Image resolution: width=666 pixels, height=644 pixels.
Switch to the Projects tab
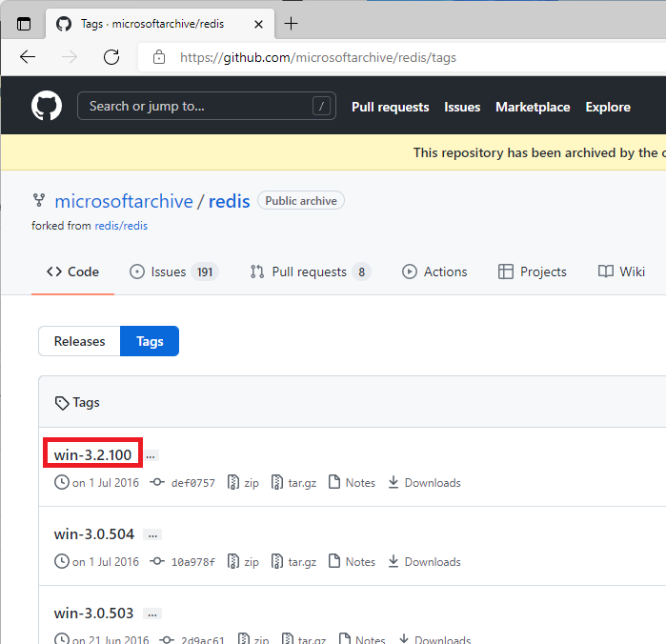[x=533, y=272]
